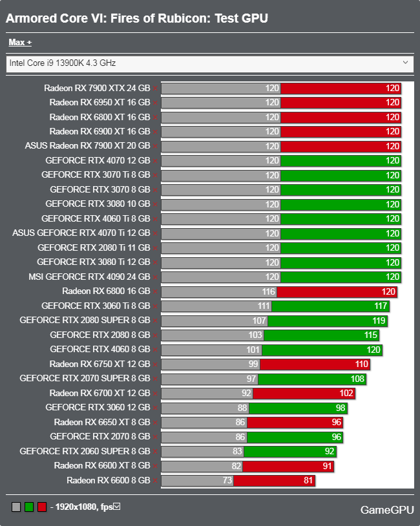Remove GEFORCE RTX 2080 Ti 11 GB row
The width and height of the screenshot is (420, 526).
click(155, 248)
